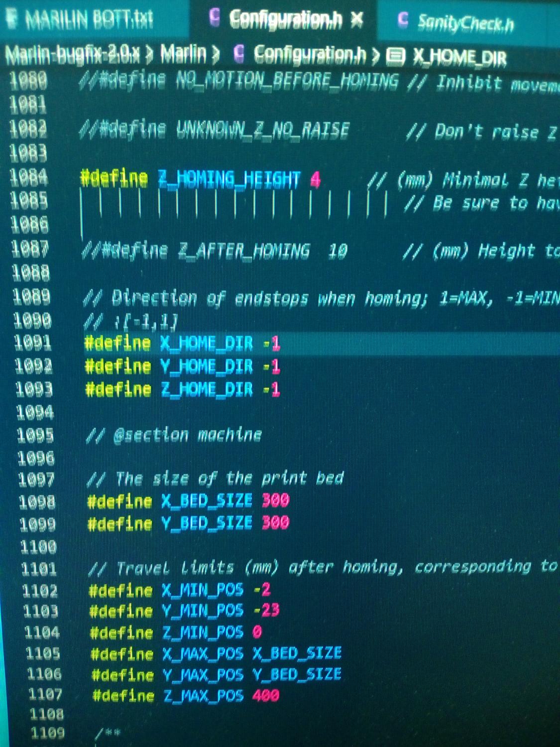Image resolution: width=560 pixels, height=747 pixels.
Task: Click the 400 value of Z_MAX_POS
Action: [266, 695]
